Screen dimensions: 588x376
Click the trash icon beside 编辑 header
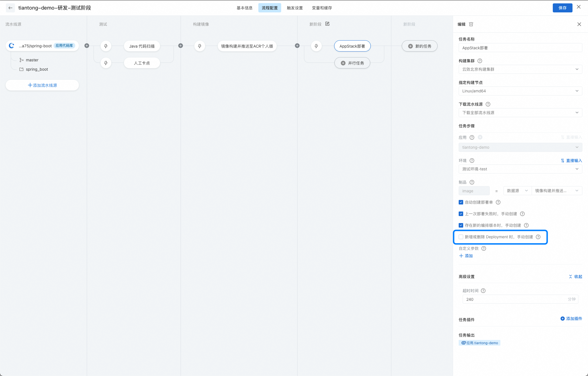pyautogui.click(x=471, y=24)
